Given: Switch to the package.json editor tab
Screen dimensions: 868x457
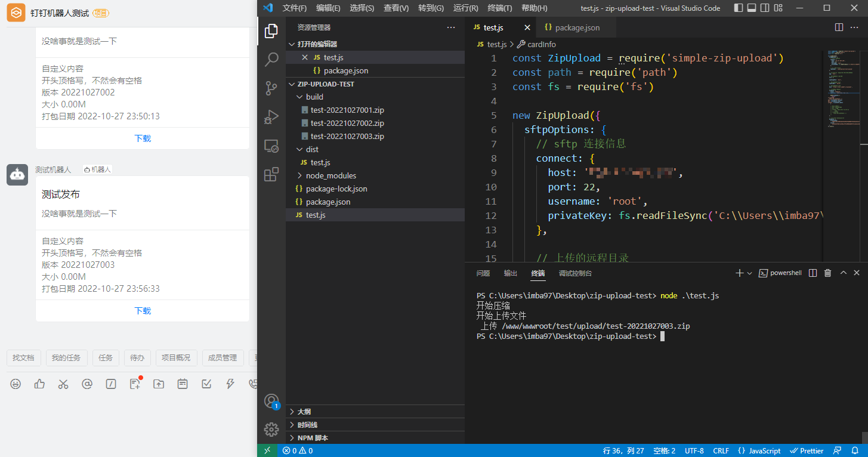Looking at the screenshot, I should point(576,27).
